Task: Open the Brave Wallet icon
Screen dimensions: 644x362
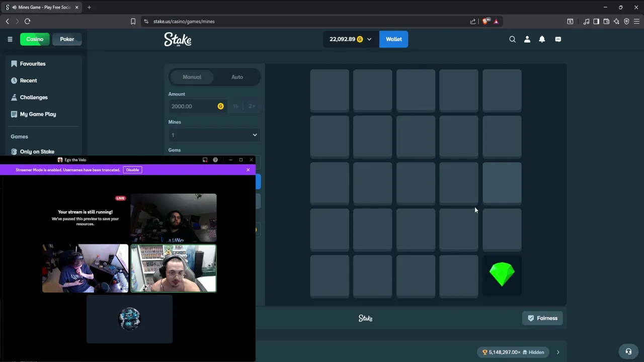Action: click(606, 22)
